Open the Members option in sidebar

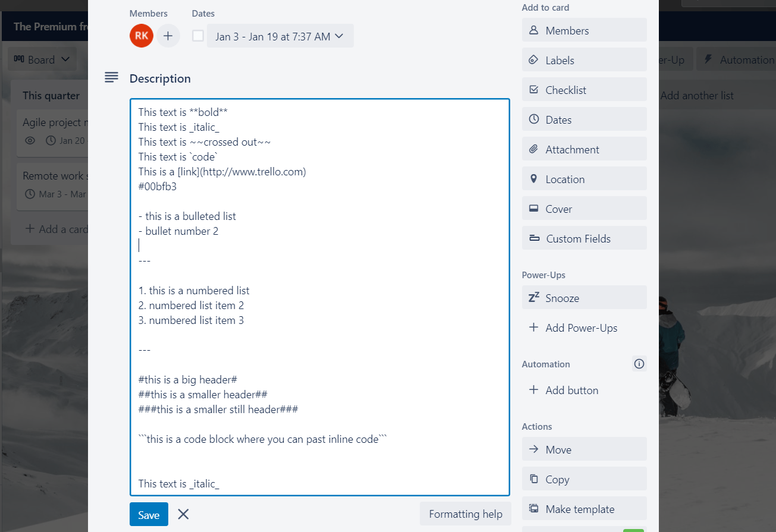pos(584,30)
